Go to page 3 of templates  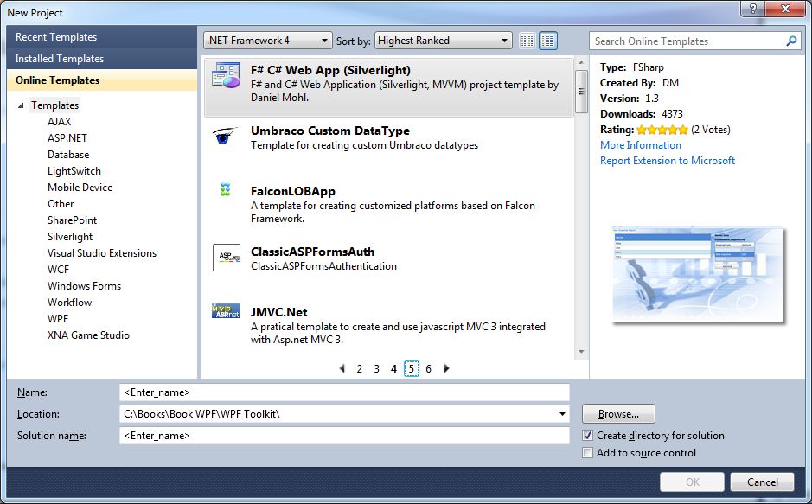(376, 368)
